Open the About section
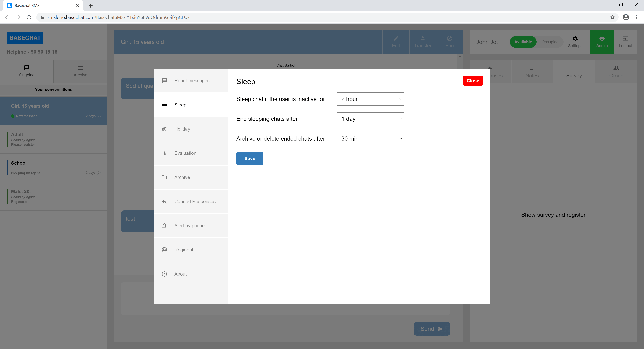 pyautogui.click(x=191, y=274)
